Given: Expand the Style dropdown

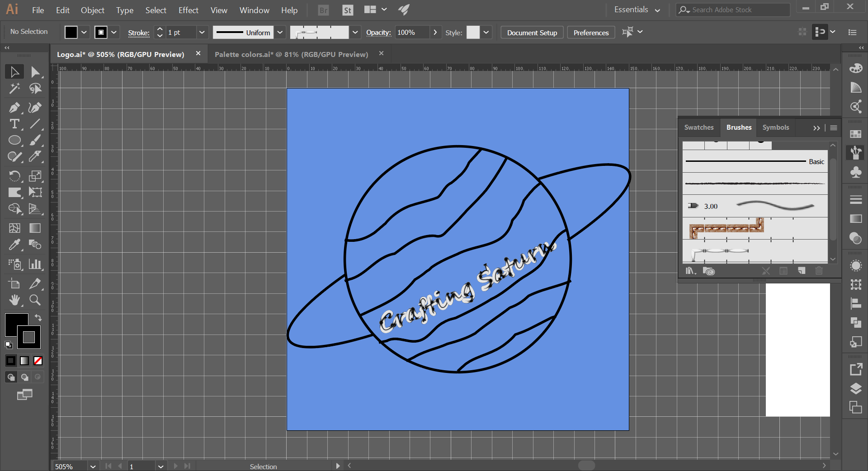Looking at the screenshot, I should pos(486,33).
